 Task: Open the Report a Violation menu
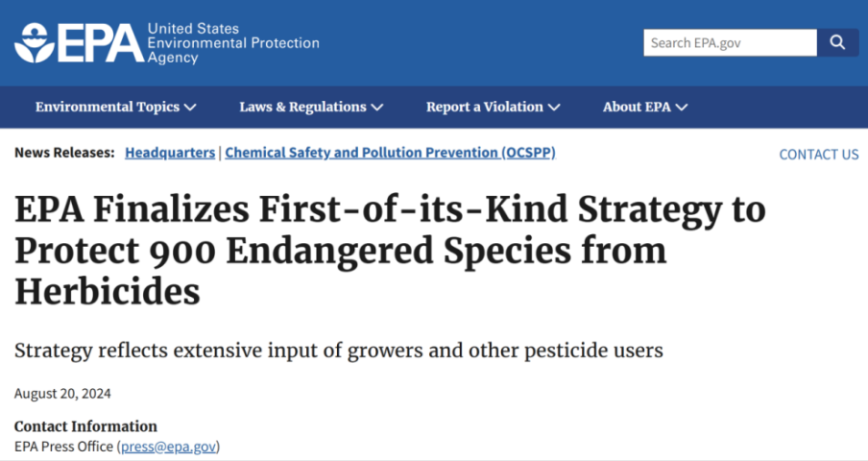(x=493, y=107)
